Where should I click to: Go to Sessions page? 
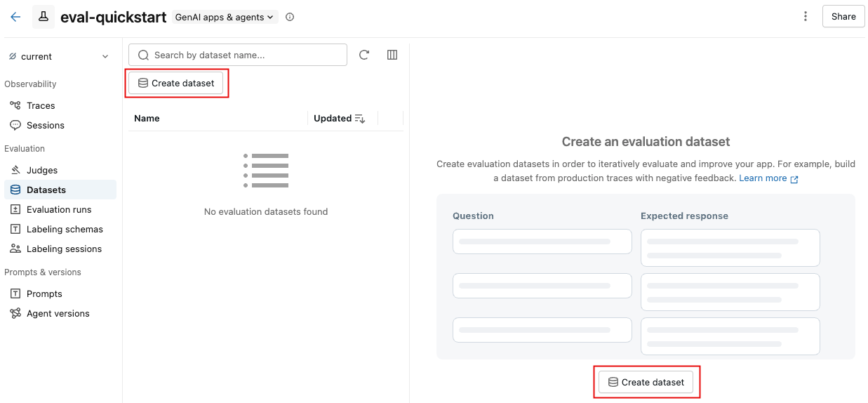[x=45, y=125]
